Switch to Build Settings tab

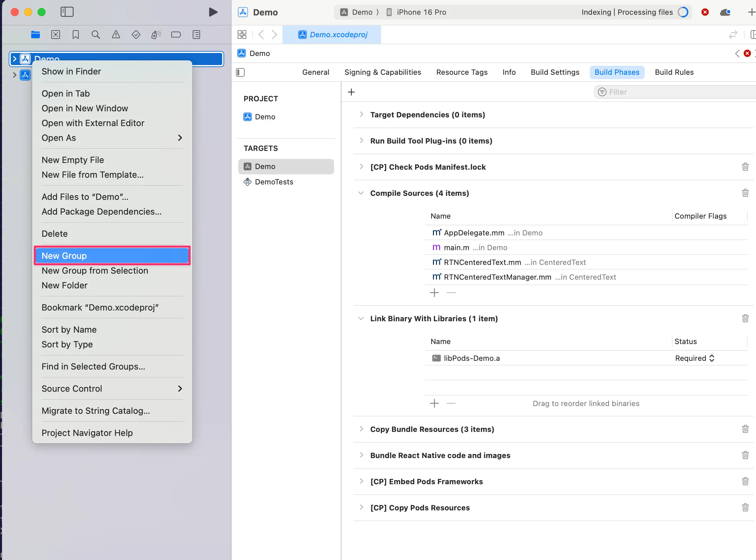[555, 72]
